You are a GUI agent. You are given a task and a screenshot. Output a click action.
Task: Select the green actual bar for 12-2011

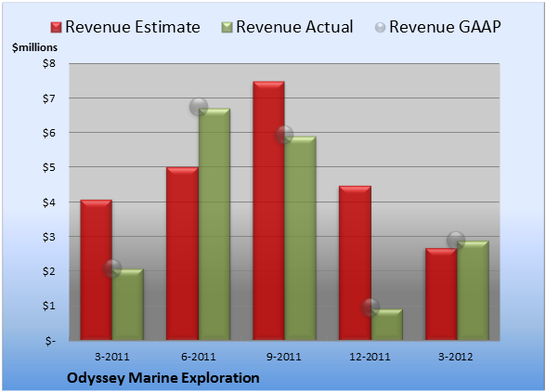[386, 324]
